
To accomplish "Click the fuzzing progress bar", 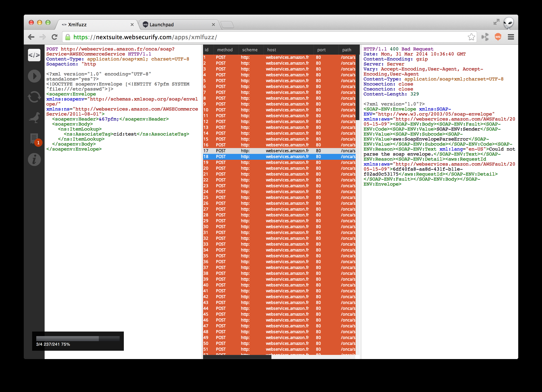I will pos(78,338).
